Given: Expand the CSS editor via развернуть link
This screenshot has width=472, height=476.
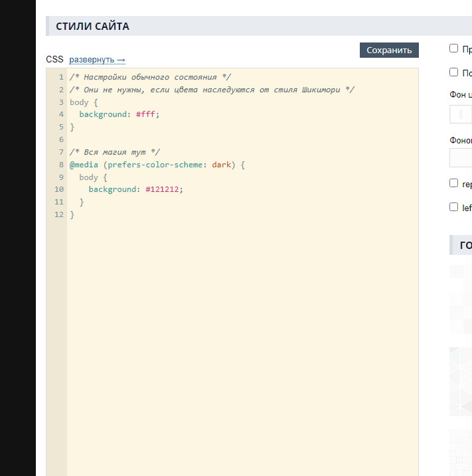Looking at the screenshot, I should tap(97, 60).
